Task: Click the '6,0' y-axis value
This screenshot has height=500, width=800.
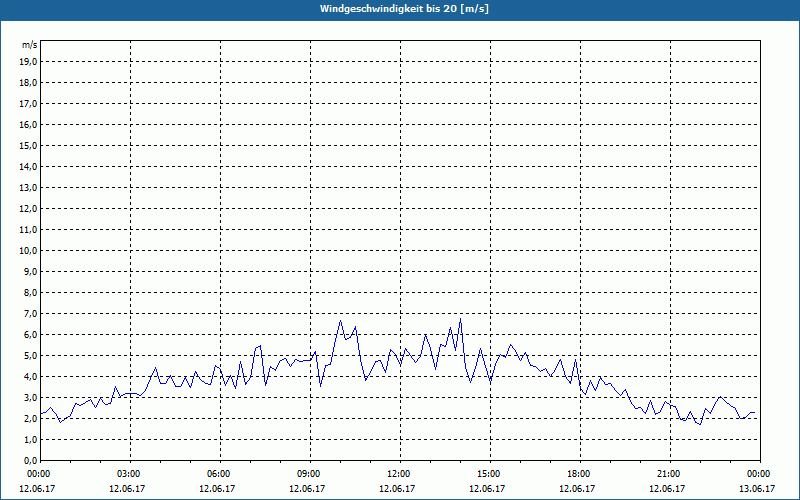Action: [31, 335]
